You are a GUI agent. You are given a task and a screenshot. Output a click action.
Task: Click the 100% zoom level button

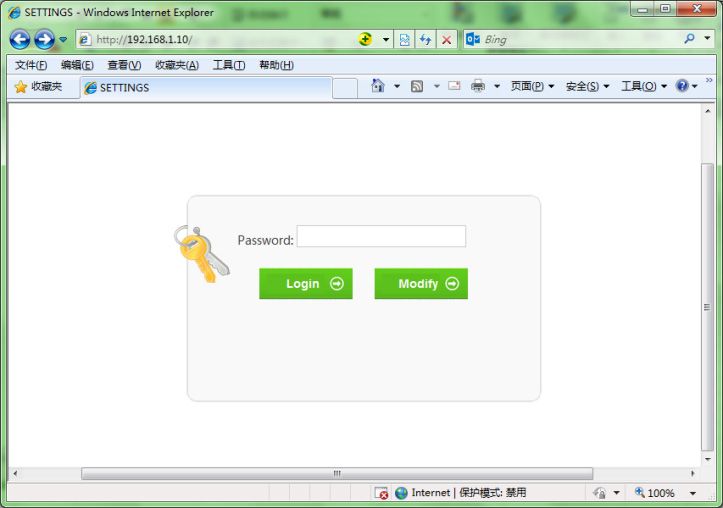tap(655, 493)
